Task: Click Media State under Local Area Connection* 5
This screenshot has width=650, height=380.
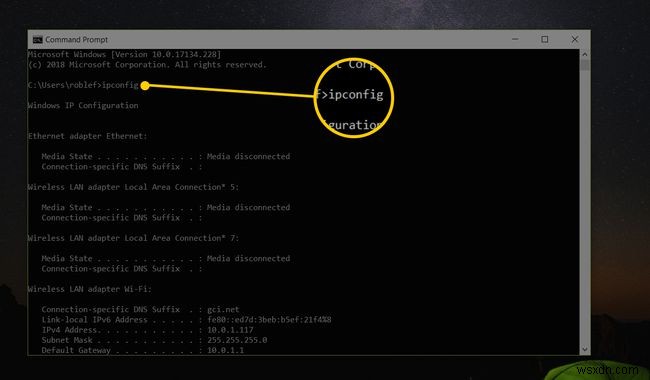Action: pos(166,207)
